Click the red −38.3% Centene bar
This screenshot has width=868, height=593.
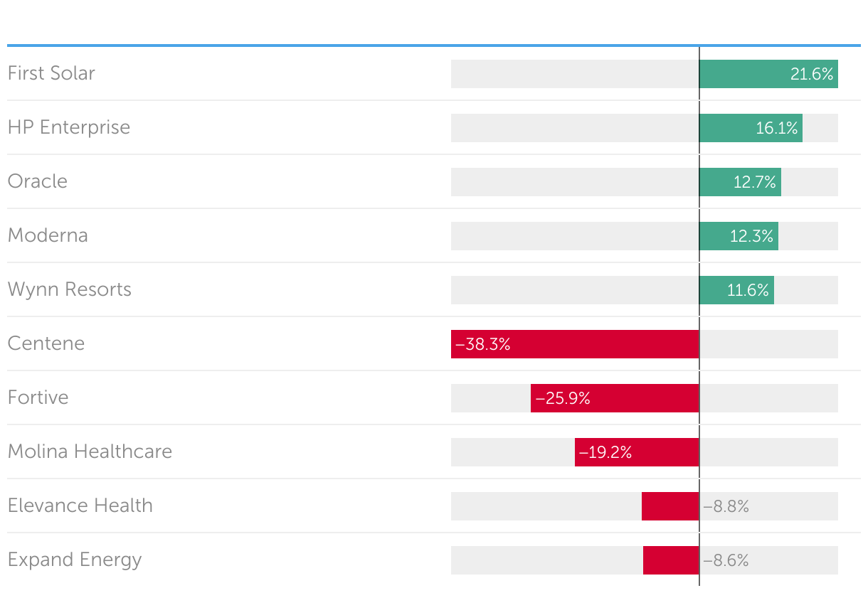point(575,344)
